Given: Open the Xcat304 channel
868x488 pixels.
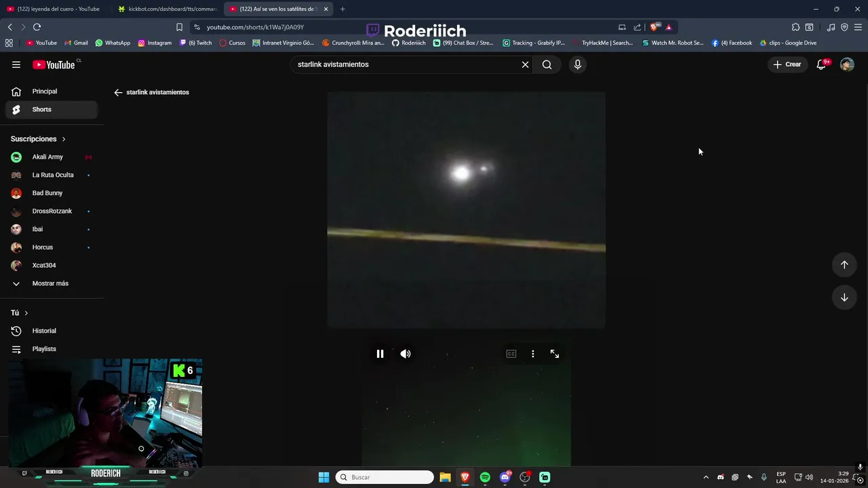Looking at the screenshot, I should [52, 265].
